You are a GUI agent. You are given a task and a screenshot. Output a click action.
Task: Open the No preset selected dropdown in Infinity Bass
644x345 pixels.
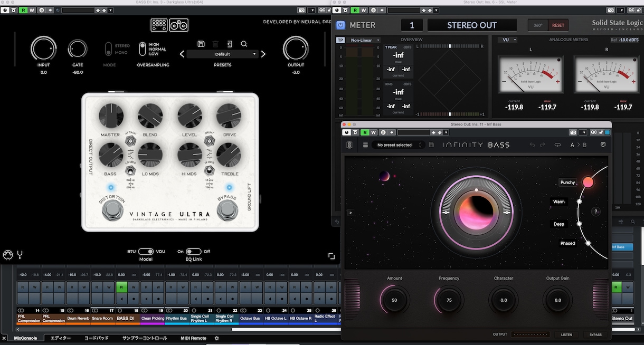pos(398,145)
